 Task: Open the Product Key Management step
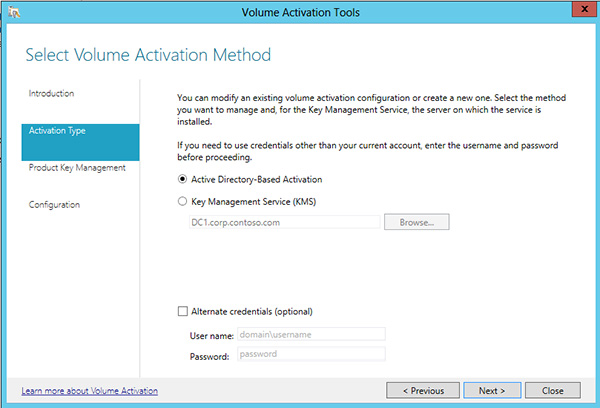click(x=77, y=168)
